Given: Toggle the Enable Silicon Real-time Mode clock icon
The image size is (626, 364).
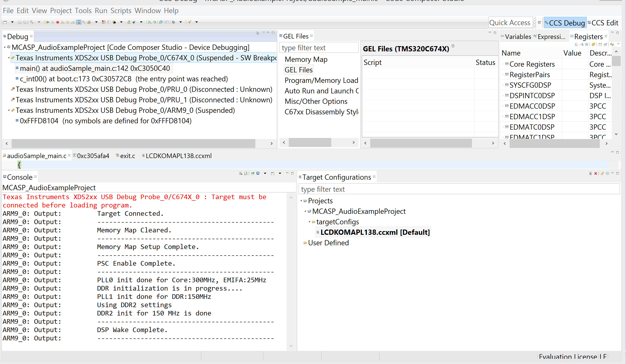Looking at the screenshot, I should (103, 22).
